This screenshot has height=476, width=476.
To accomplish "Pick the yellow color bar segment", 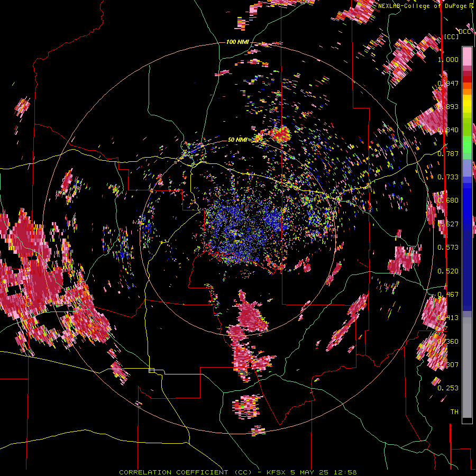I will pos(467,104).
